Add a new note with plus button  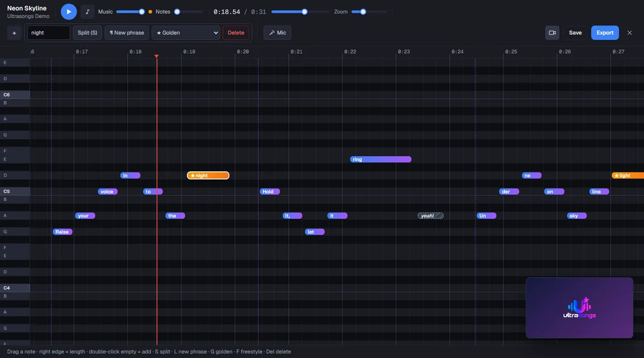(14, 33)
